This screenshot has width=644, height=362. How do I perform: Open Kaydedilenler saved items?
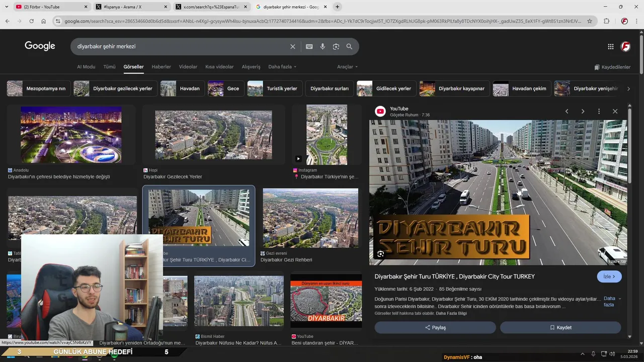[612, 67]
